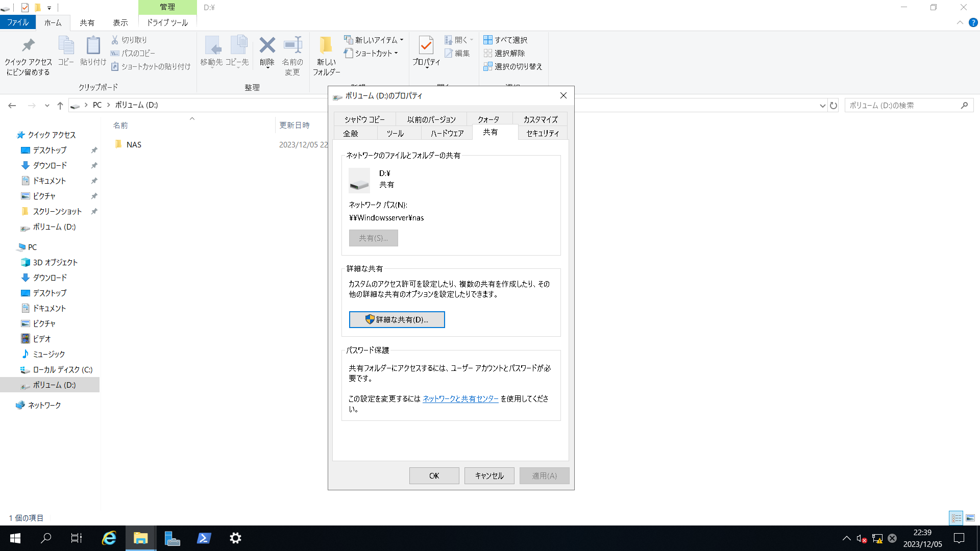Screen dimensions: 980x551
Task: Expand the address bar history dropdown
Action: click(822, 105)
